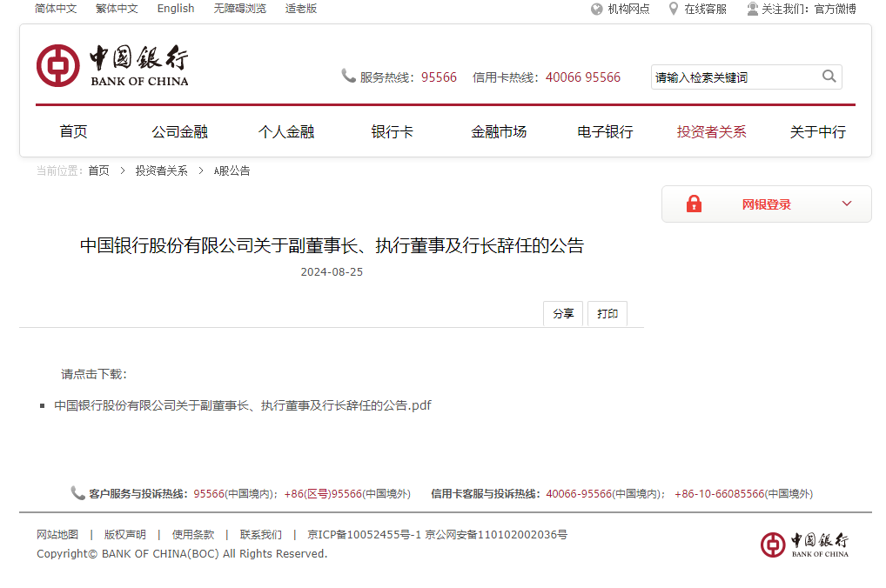Viewport: 886px width, 588px height.
Task: Open 首页 from the breadcrumb trail
Action: pyautogui.click(x=97, y=170)
